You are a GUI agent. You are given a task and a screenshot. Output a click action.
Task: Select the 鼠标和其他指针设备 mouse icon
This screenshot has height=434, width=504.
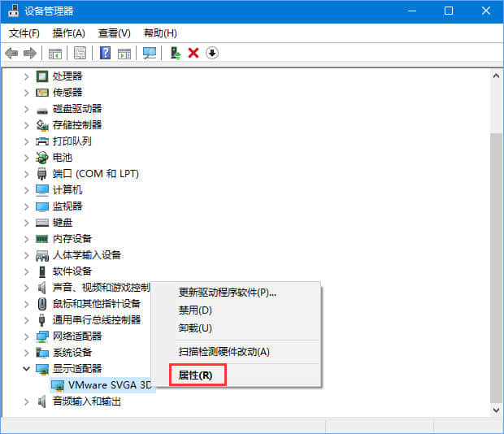(42, 304)
